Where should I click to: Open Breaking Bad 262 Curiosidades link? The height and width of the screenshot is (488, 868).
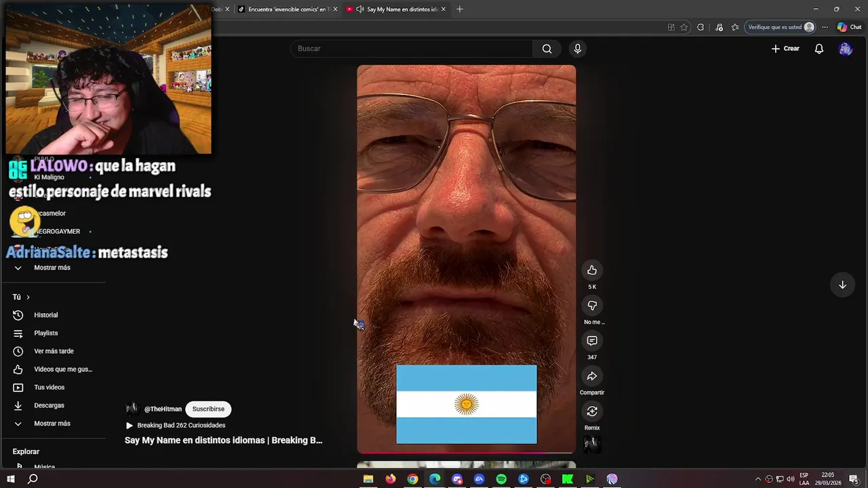click(181, 425)
